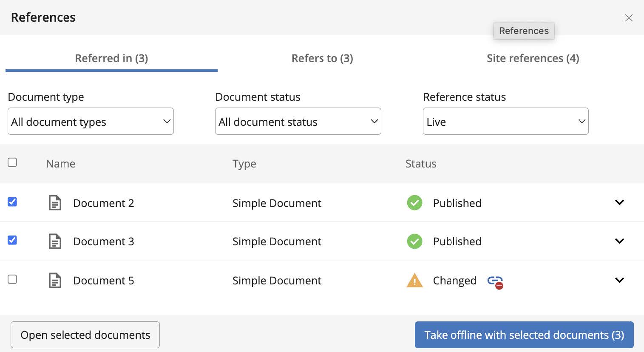Open the Document status dropdown
The image size is (644, 352).
(x=298, y=122)
